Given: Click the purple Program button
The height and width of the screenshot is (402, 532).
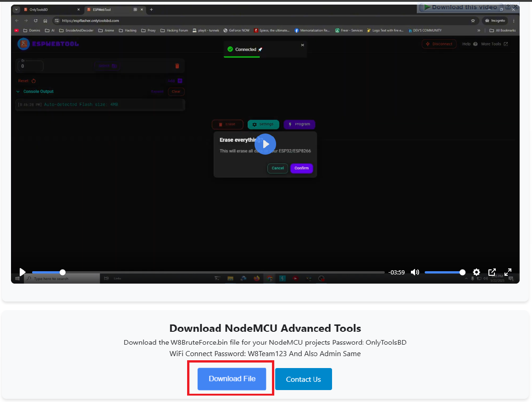Looking at the screenshot, I should (x=299, y=124).
